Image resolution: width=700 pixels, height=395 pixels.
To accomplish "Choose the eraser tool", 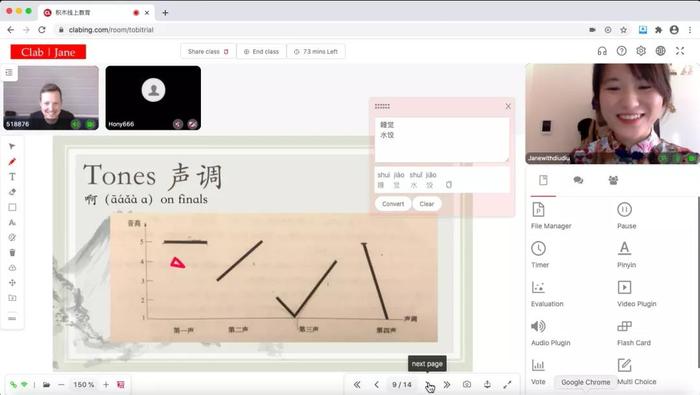I will [x=12, y=192].
